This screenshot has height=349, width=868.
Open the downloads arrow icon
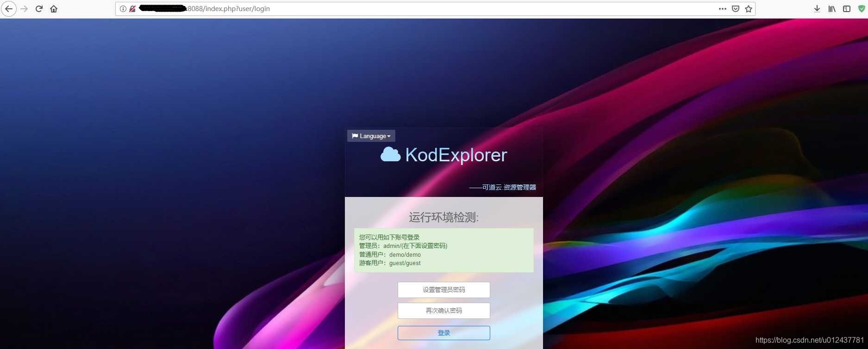pyautogui.click(x=817, y=9)
